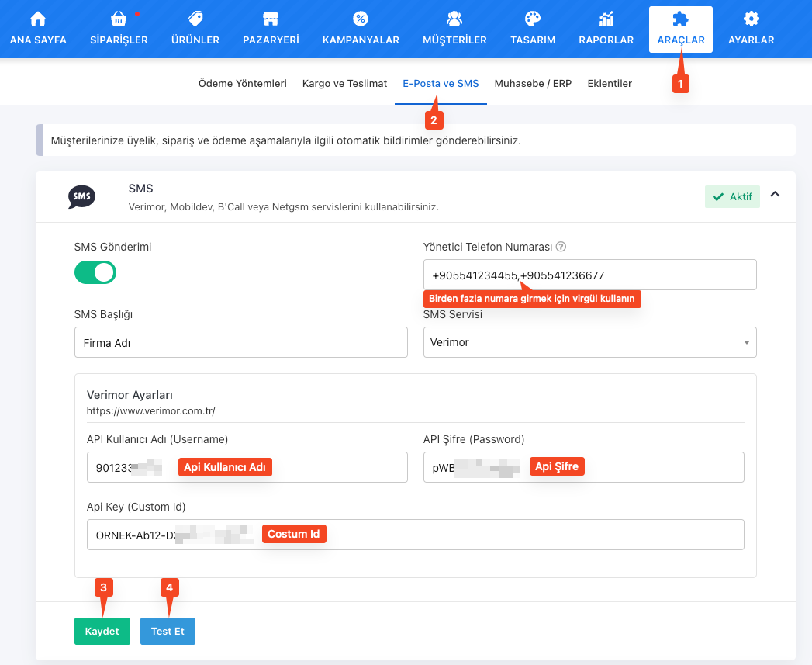The image size is (812, 665).
Task: Open Tasarım palette icon
Action: click(532, 19)
